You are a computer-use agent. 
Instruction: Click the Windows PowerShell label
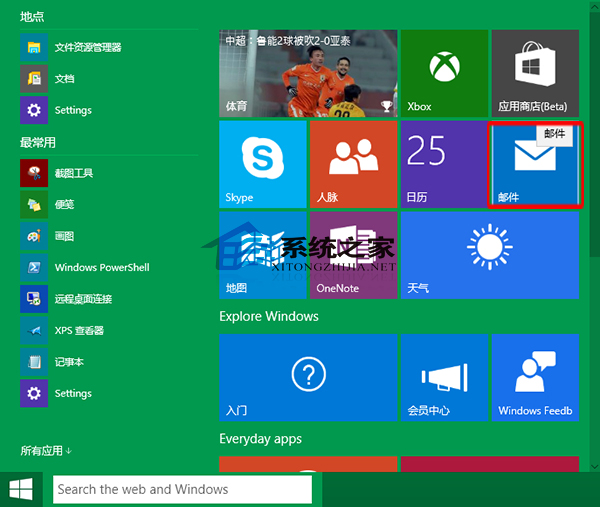click(102, 267)
